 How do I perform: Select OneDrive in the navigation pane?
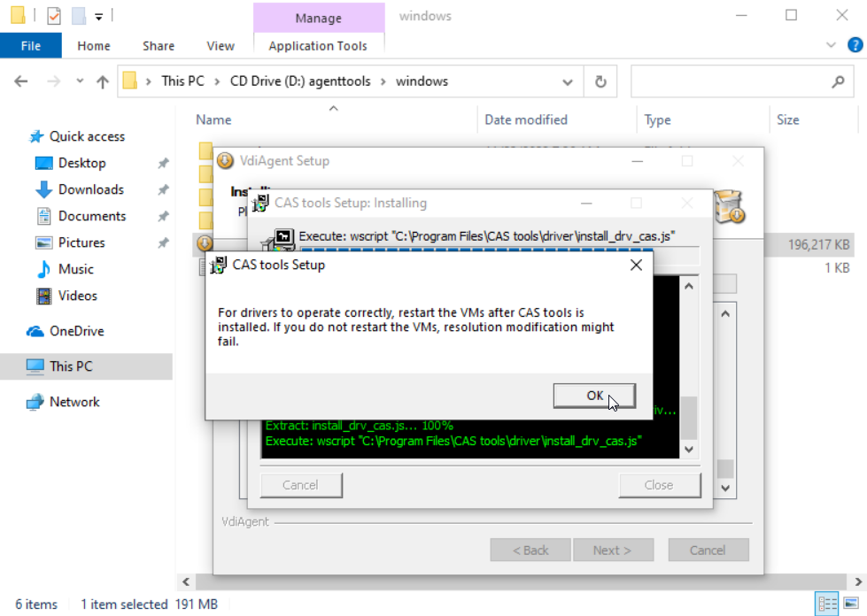pos(77,331)
